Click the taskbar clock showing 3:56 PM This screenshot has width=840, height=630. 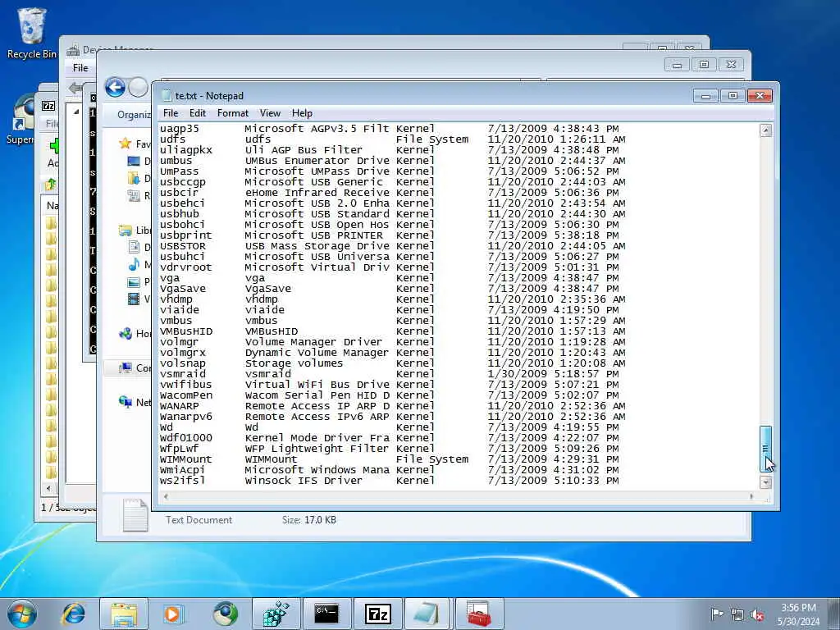point(798,614)
